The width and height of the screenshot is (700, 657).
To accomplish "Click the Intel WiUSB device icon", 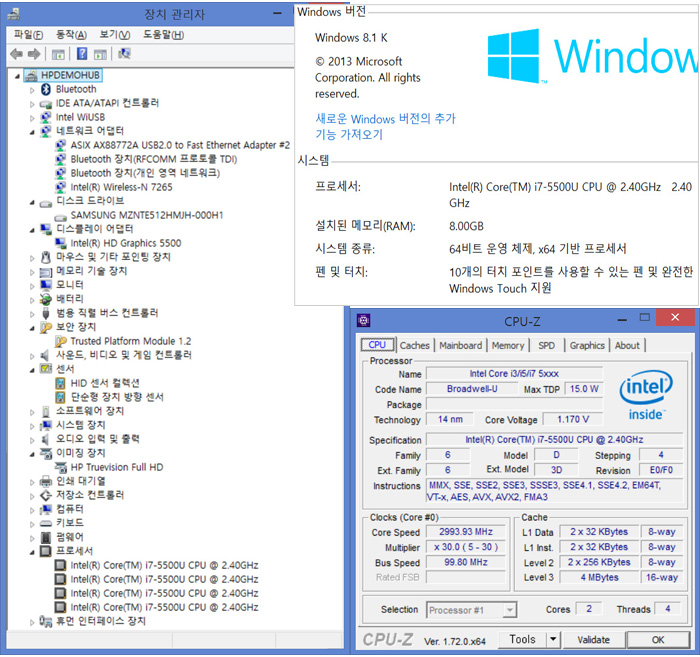I will 46,117.
